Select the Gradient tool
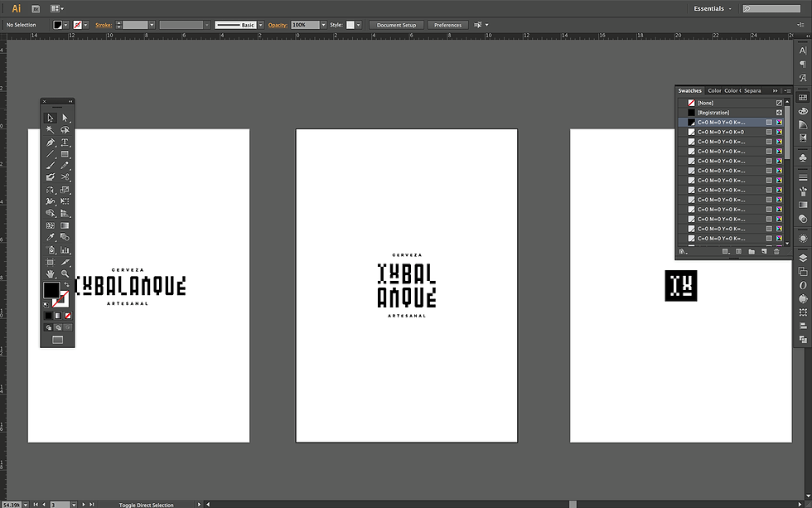Viewport: 812px width, 508px height. pos(65,225)
